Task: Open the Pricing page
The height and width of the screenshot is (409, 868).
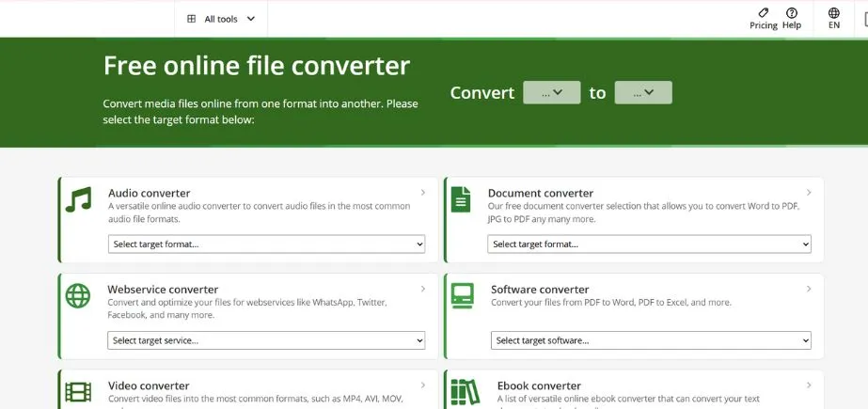Action: pyautogui.click(x=764, y=19)
